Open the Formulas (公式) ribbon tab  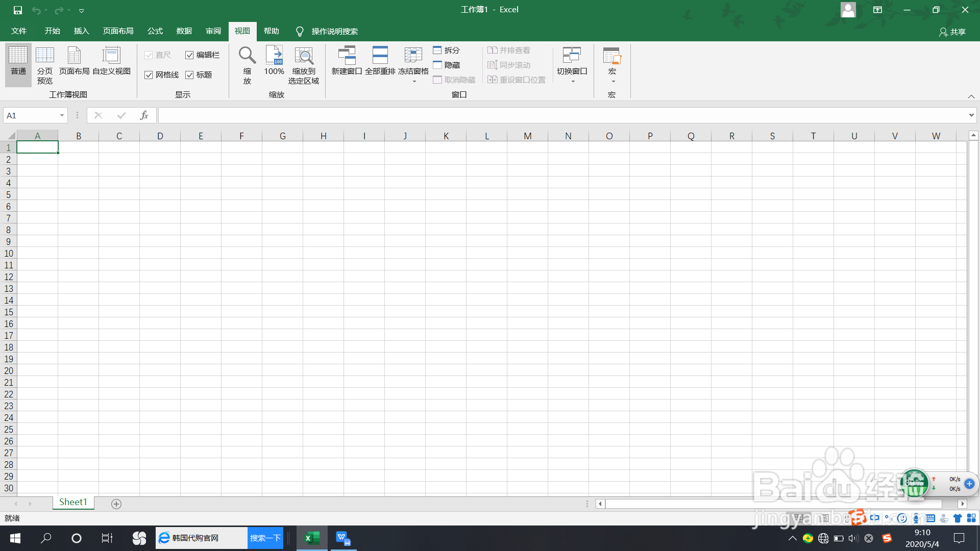point(155,31)
